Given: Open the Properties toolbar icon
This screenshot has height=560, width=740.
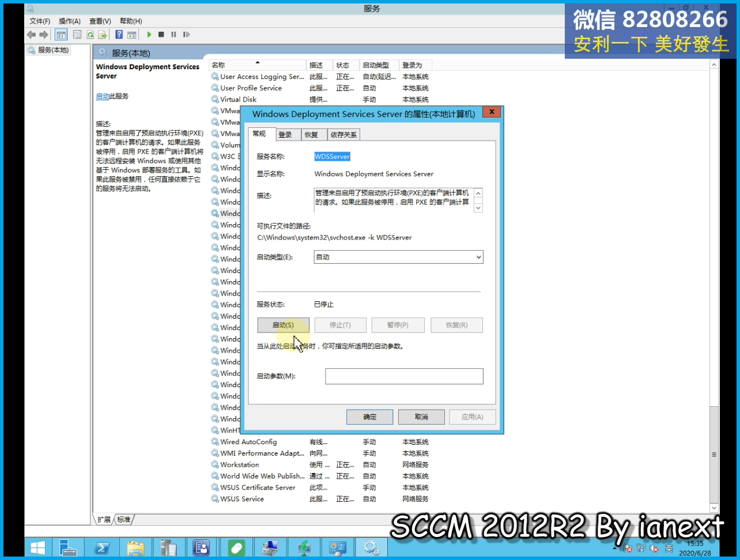Looking at the screenshot, I should pos(77,35).
